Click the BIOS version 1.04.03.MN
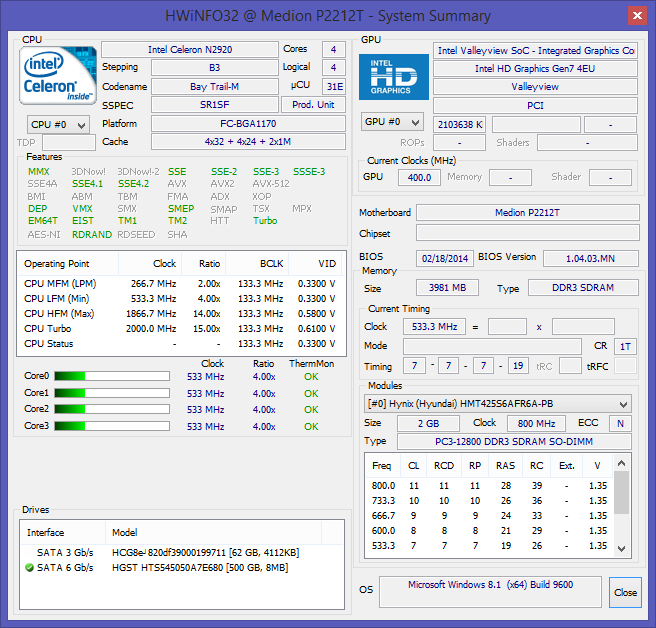This screenshot has height=628, width=656. click(x=591, y=259)
